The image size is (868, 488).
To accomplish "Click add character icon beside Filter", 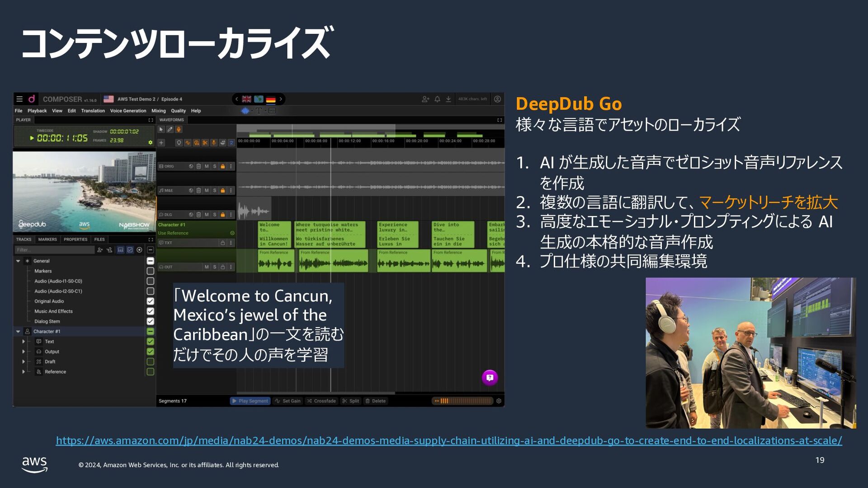I will (x=100, y=250).
